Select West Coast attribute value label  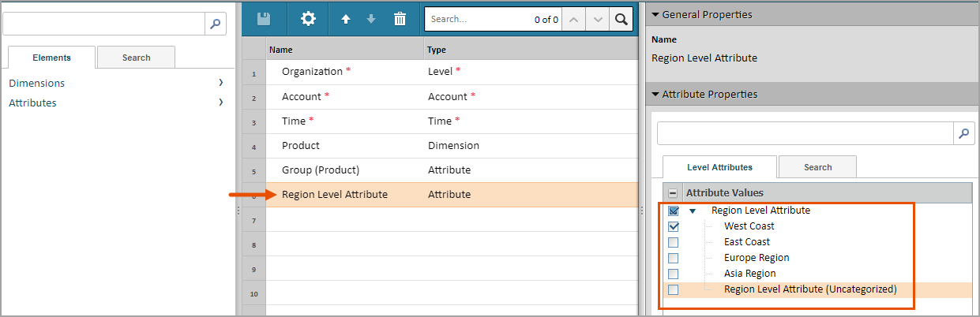749,226
